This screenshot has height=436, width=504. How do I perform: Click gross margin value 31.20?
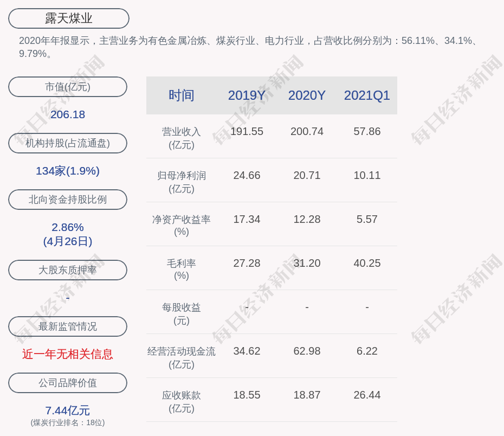(x=307, y=263)
